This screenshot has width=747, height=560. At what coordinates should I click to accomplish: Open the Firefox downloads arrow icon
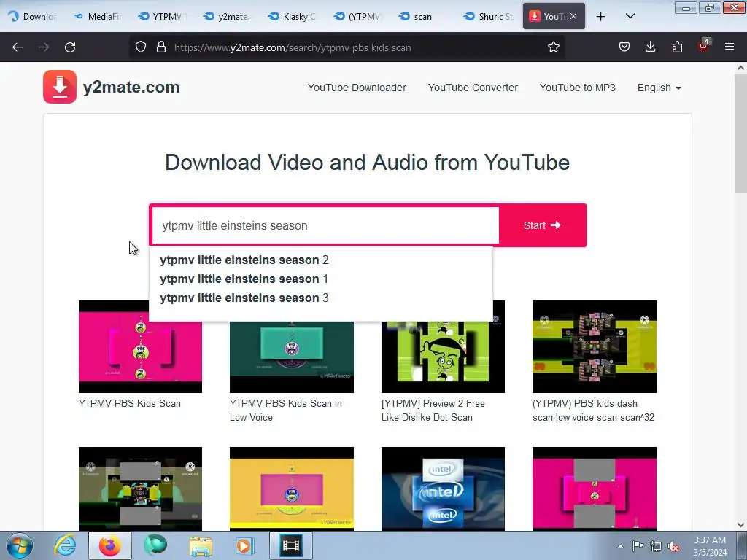tap(650, 47)
